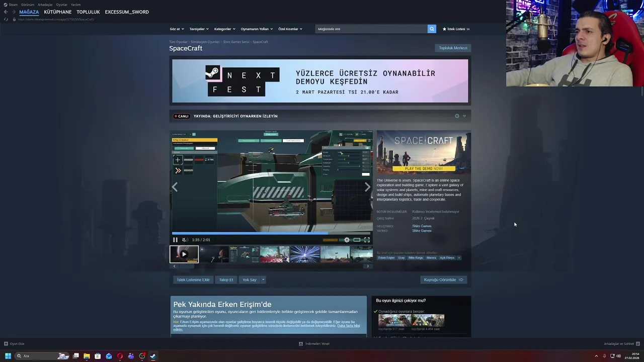The image size is (644, 362).
Task: Toggle fullscreen for the trailer player
Action: click(x=367, y=240)
